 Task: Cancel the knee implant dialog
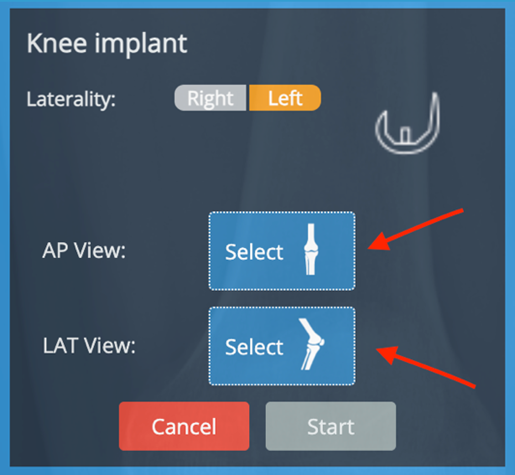pos(184,426)
